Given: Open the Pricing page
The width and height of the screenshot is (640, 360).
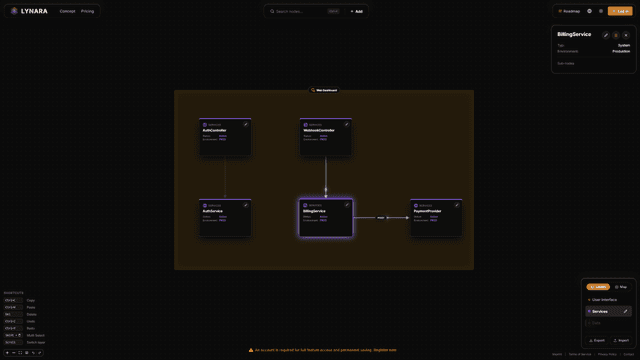Looking at the screenshot, I should coord(87,11).
